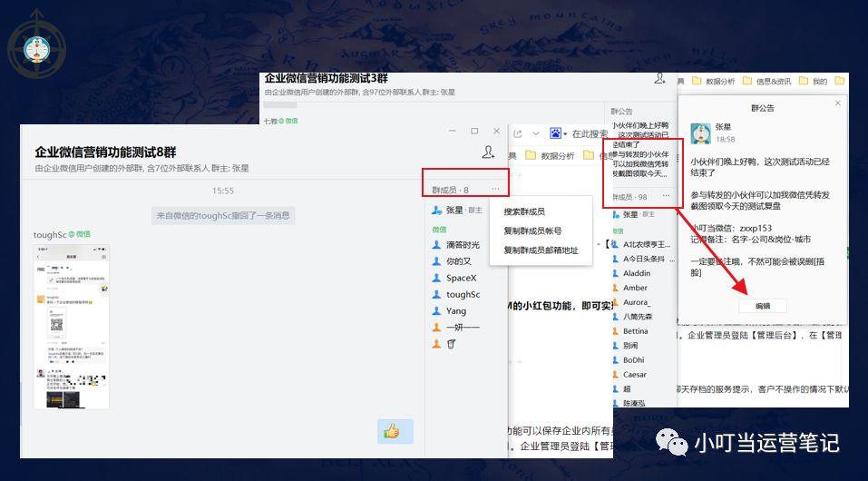The image size is (868, 481).
Task: Choose 复制群成员邮箱地址 from the context menu
Action: coord(541,250)
